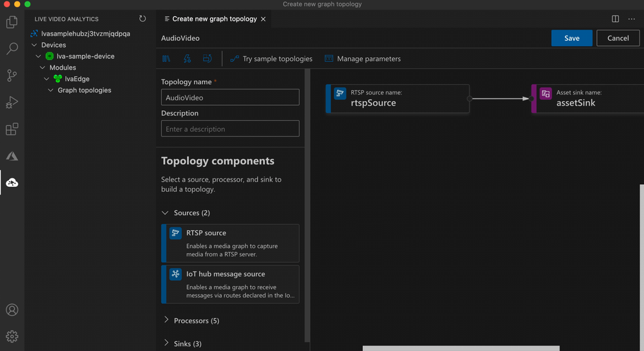The width and height of the screenshot is (644, 351).
Task: Click the rtspSource node camera icon
Action: click(x=340, y=93)
